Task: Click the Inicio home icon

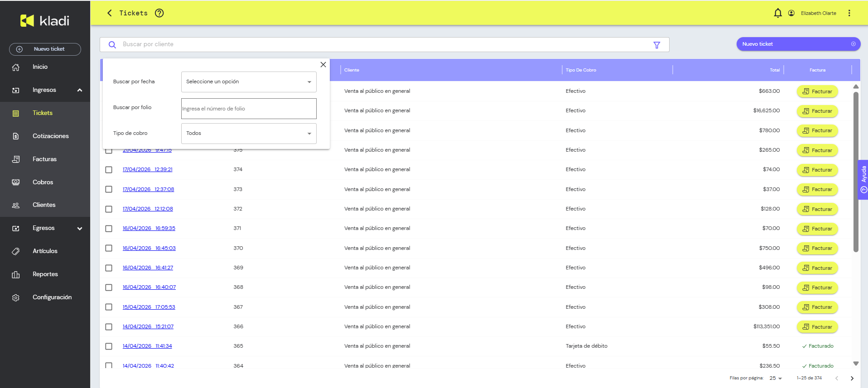Action: (x=16, y=67)
